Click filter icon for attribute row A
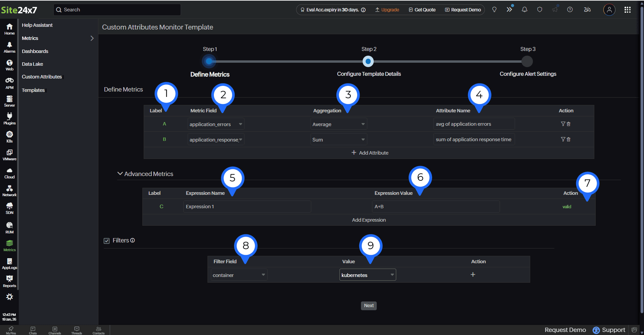644x335 pixels. (x=563, y=124)
